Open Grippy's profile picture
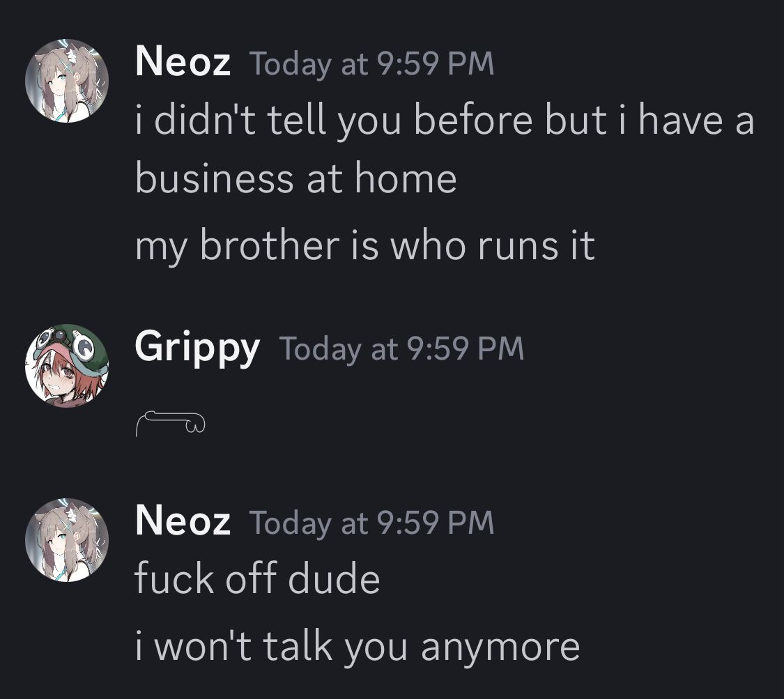784x699 pixels. click(x=67, y=366)
